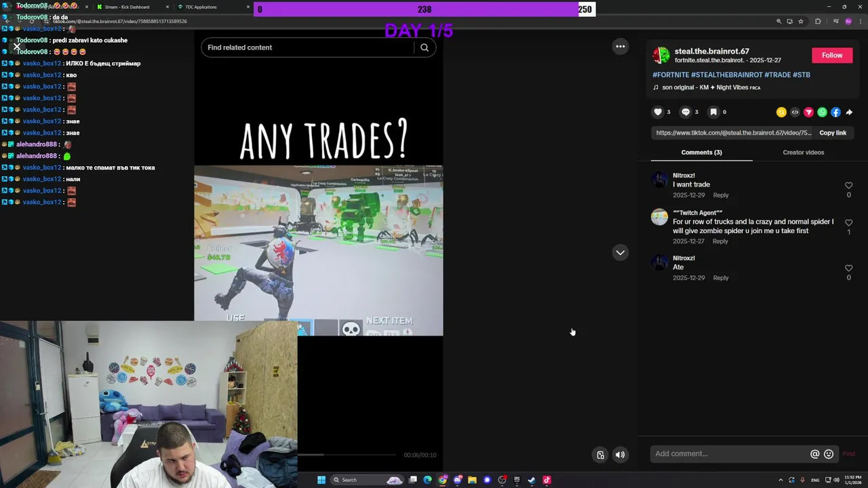Reply to Nitroxz's 'I want trade' comment
The height and width of the screenshot is (488, 868).
721,195
